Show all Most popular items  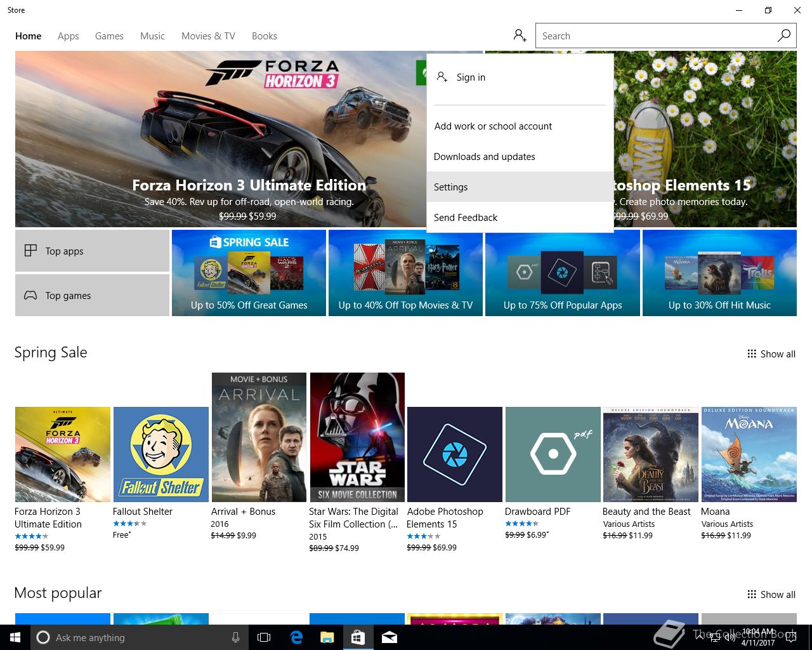(771, 594)
